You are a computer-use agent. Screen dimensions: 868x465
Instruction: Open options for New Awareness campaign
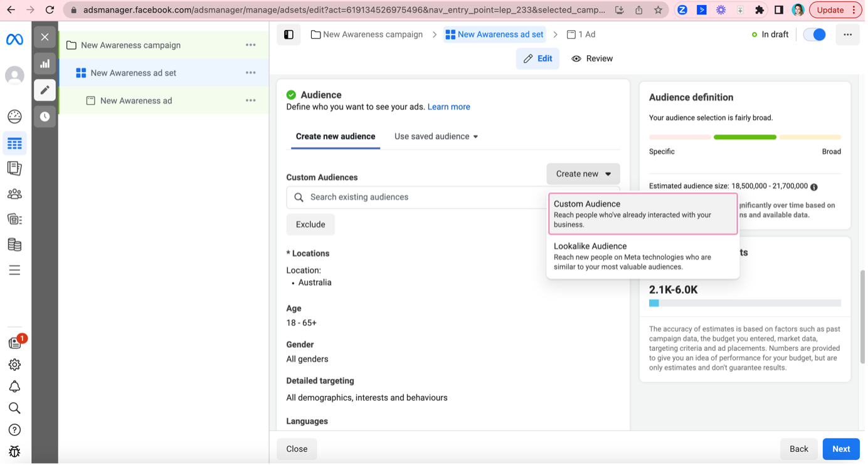pyautogui.click(x=251, y=45)
